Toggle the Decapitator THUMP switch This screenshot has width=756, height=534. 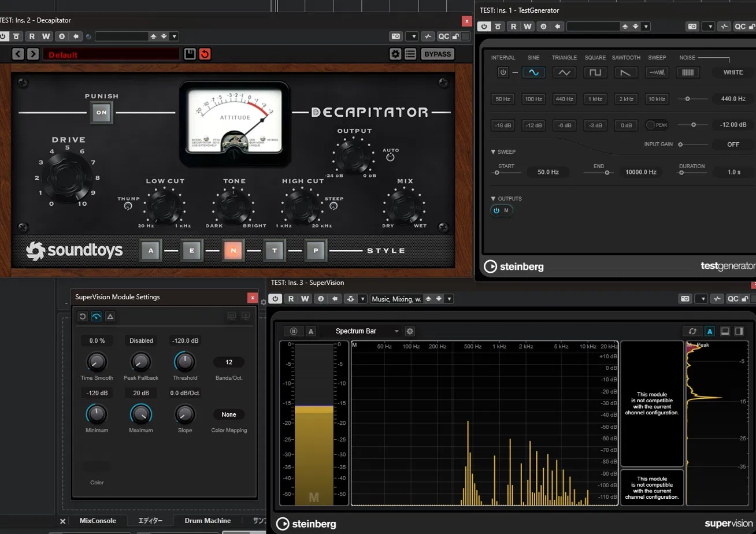click(128, 206)
